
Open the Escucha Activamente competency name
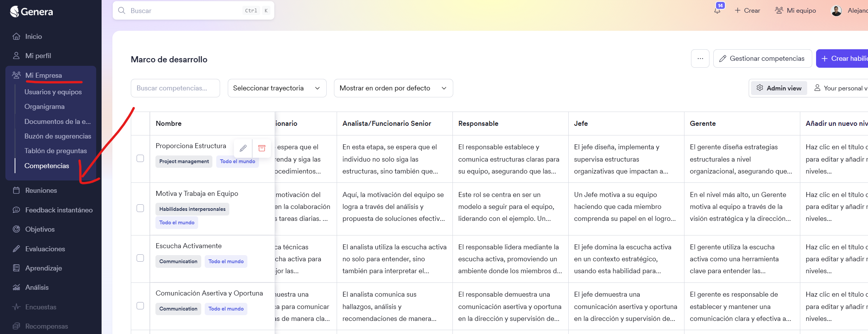[189, 246]
